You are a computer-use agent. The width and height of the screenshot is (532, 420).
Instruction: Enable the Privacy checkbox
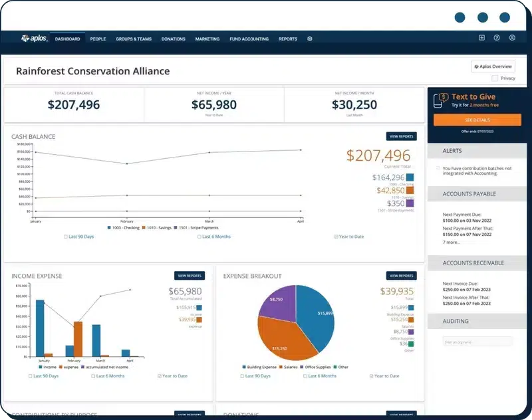click(x=494, y=78)
